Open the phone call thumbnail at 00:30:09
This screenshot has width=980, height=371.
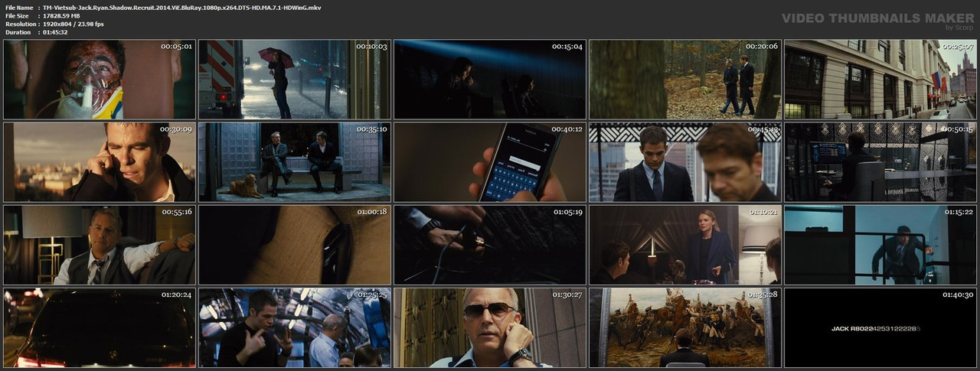coord(100,162)
